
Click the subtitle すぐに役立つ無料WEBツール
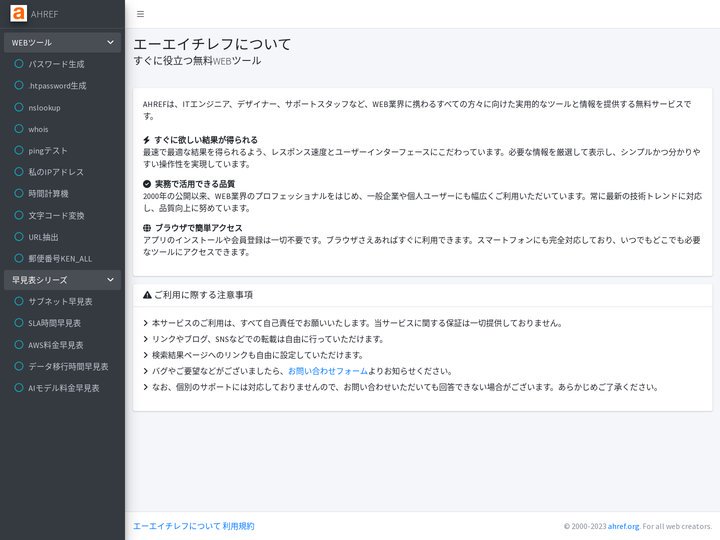pyautogui.click(x=197, y=61)
